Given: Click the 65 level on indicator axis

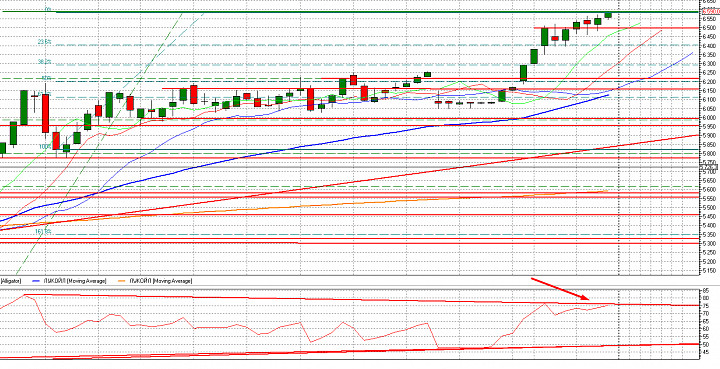Looking at the screenshot, I should [x=707, y=321].
